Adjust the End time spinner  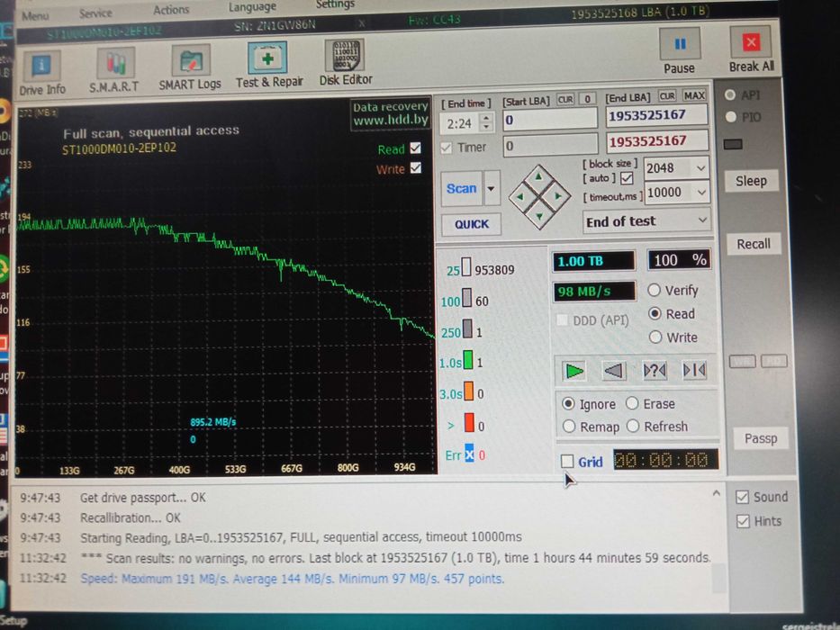(486, 122)
